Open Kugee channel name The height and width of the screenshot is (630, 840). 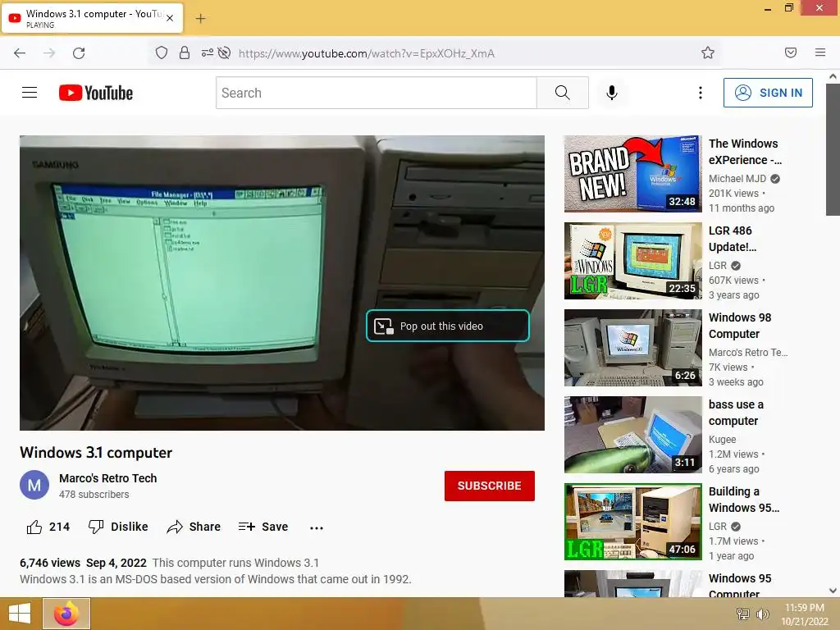(x=722, y=440)
